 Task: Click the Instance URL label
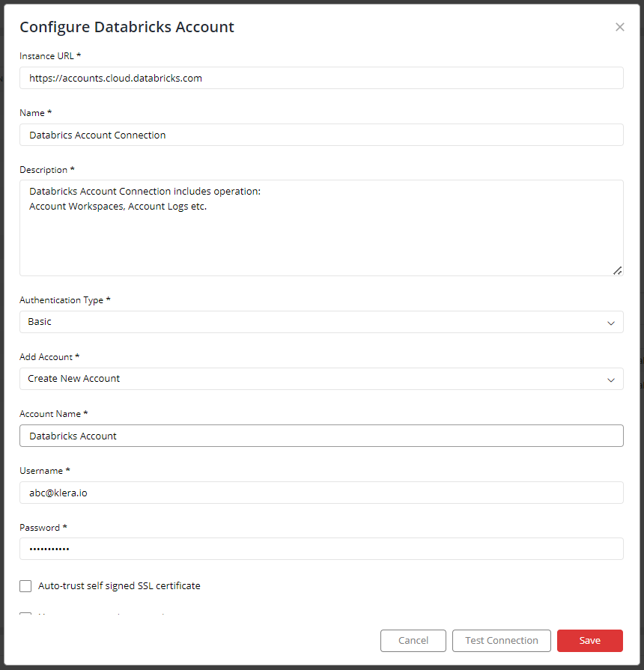[x=50, y=56]
